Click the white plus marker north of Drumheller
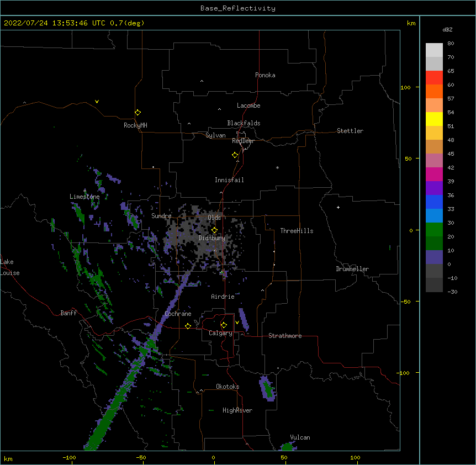476x465 pixels. pos(338,207)
